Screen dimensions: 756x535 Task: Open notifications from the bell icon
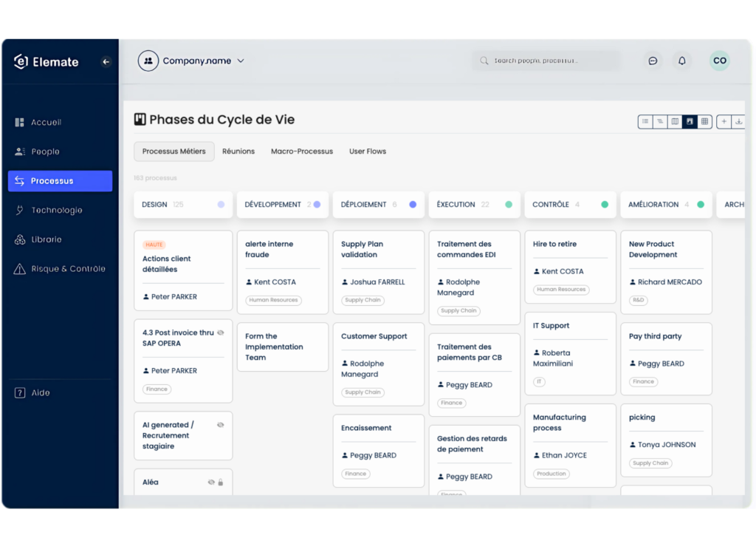click(x=681, y=61)
